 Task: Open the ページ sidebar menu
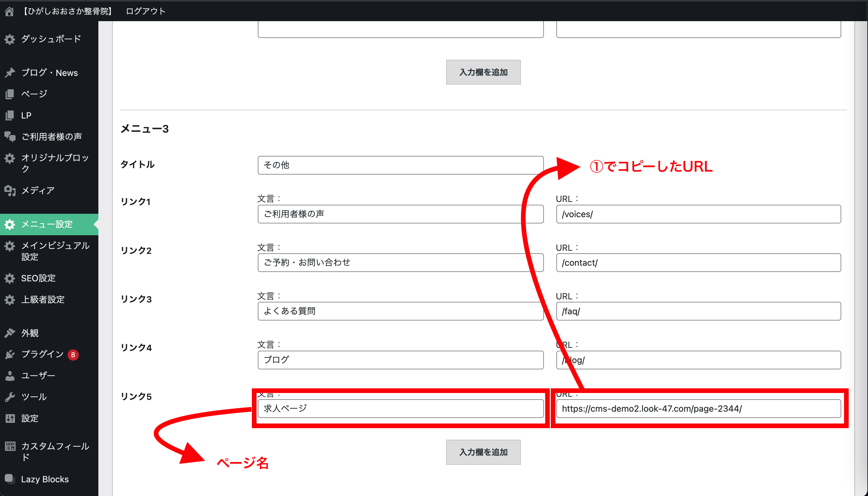(x=34, y=94)
